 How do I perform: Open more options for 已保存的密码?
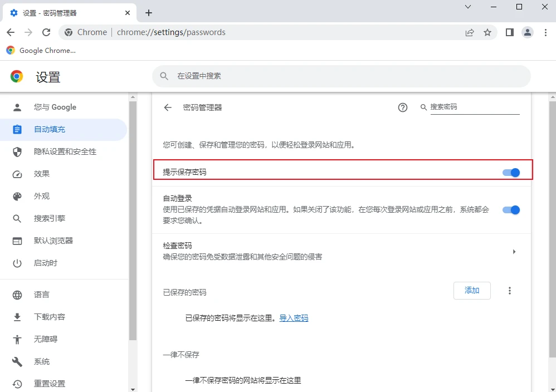coord(510,291)
